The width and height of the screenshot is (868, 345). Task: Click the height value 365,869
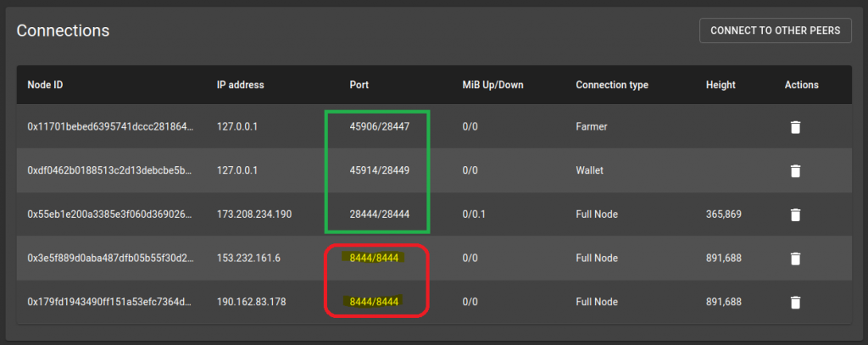coord(724,214)
